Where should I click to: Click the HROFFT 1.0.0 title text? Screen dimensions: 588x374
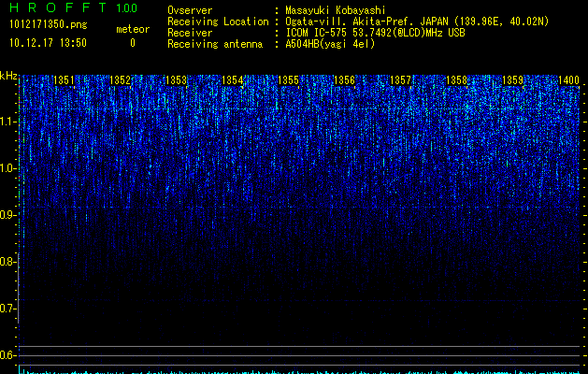click(x=73, y=7)
